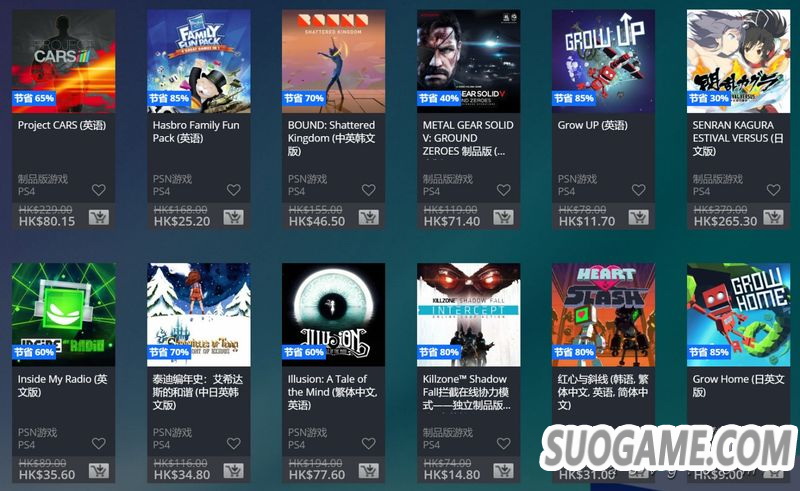
Task: Add Hasbro Family Fun Pack to cart
Action: [234, 218]
